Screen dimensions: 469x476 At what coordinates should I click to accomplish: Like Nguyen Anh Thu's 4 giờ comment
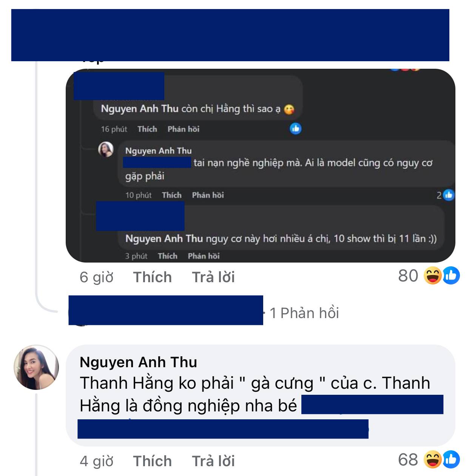pyautogui.click(x=152, y=461)
